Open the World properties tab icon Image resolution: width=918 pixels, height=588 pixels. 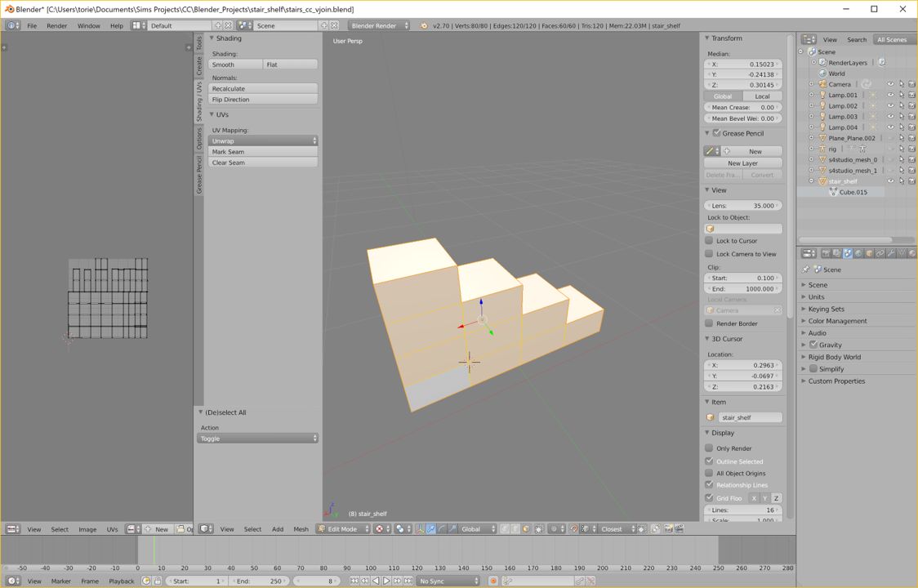pyautogui.click(x=858, y=253)
